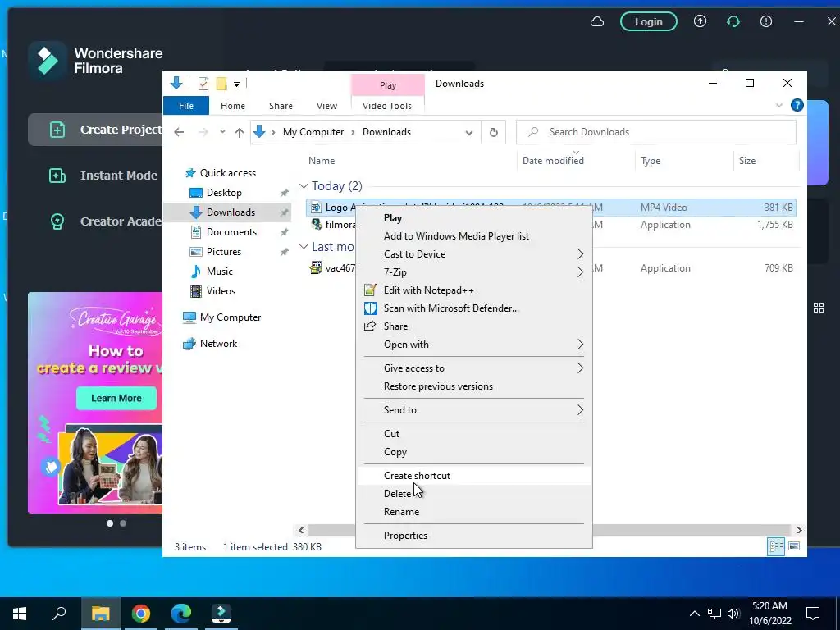Image resolution: width=840 pixels, height=630 pixels.
Task: Open the Video Tools tab
Action: coord(387,106)
